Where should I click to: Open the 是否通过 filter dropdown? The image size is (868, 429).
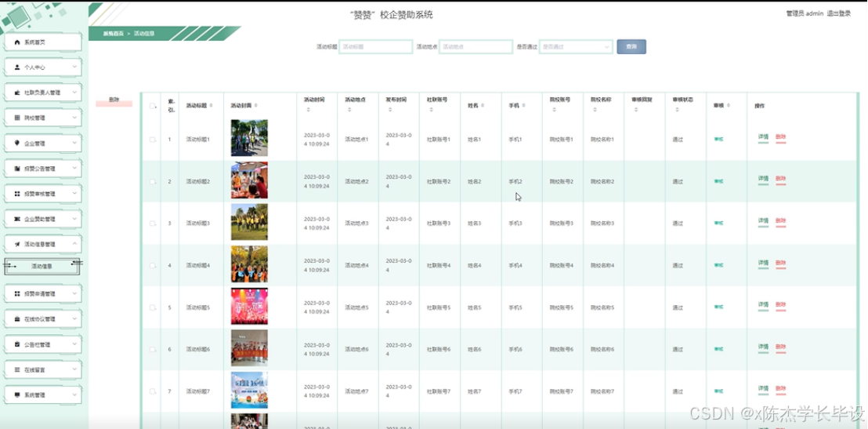tap(576, 46)
